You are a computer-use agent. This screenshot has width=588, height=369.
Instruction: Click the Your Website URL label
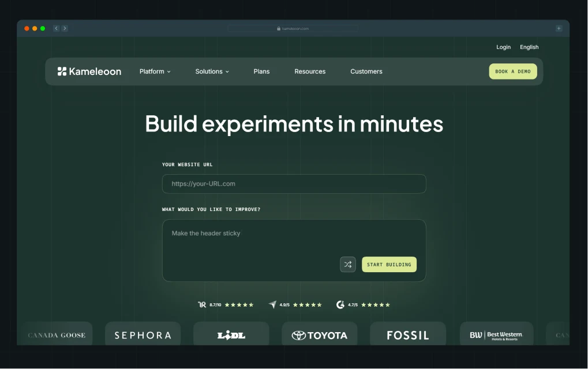[187, 164]
